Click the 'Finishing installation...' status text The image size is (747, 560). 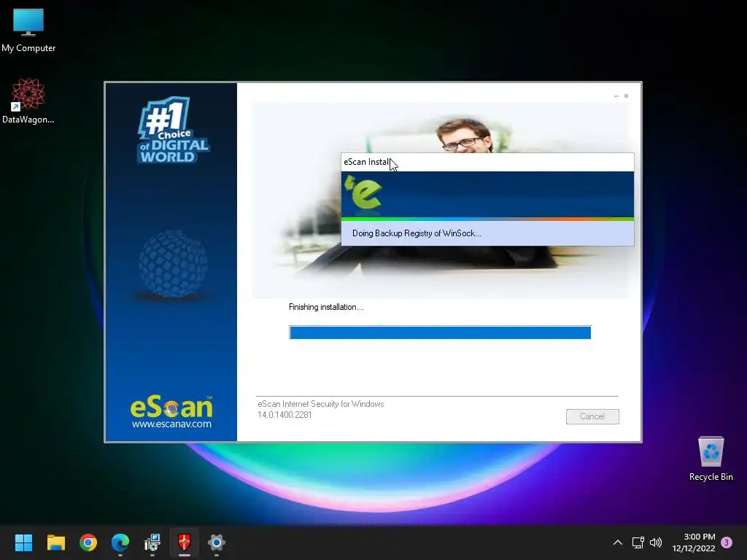pyautogui.click(x=326, y=307)
